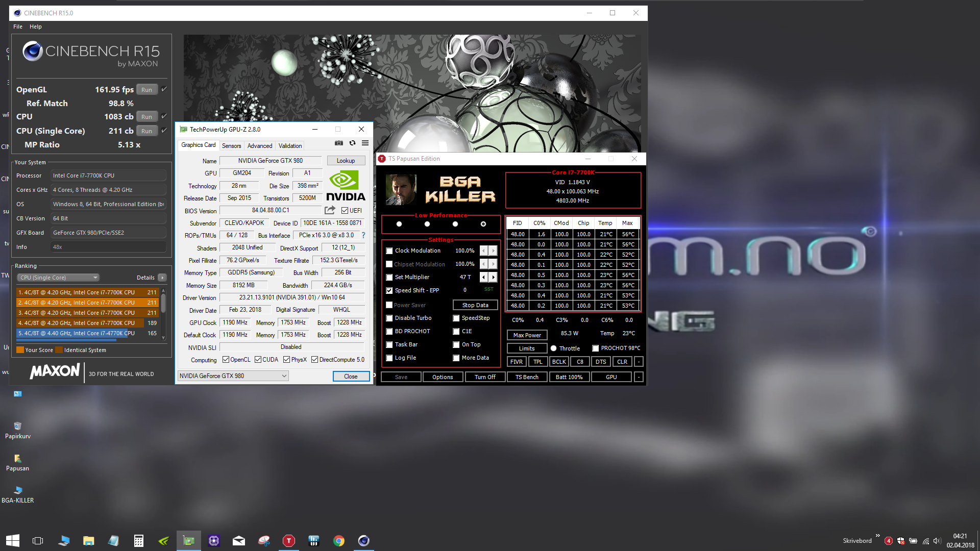This screenshot has height=551, width=980.
Task: Click the Bus Interface question mark icon
Action: click(363, 235)
